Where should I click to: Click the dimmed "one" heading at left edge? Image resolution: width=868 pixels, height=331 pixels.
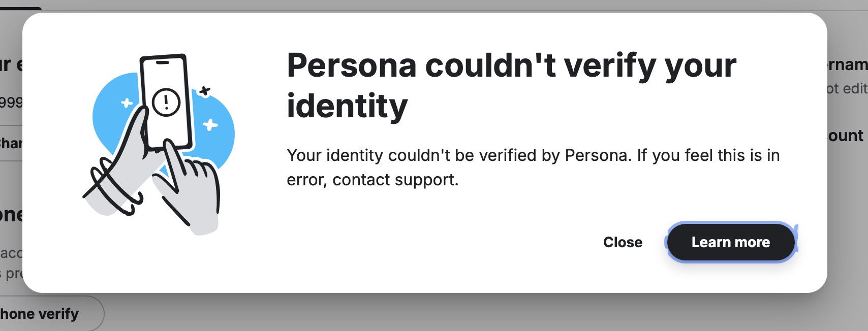11,215
